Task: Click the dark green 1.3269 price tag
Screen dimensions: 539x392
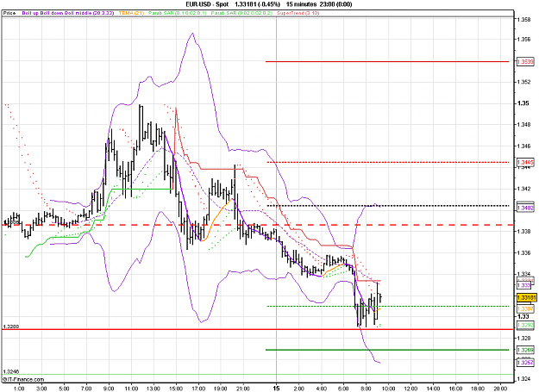Action: click(x=525, y=350)
